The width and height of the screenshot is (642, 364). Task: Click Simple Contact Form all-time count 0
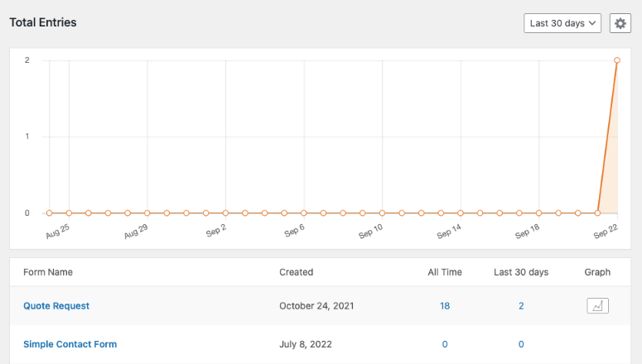(445, 344)
